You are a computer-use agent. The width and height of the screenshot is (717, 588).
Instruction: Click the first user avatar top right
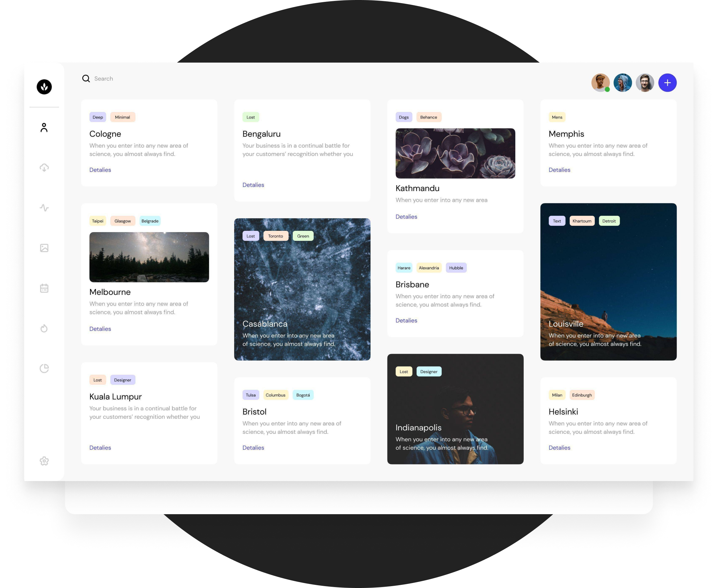pos(599,83)
